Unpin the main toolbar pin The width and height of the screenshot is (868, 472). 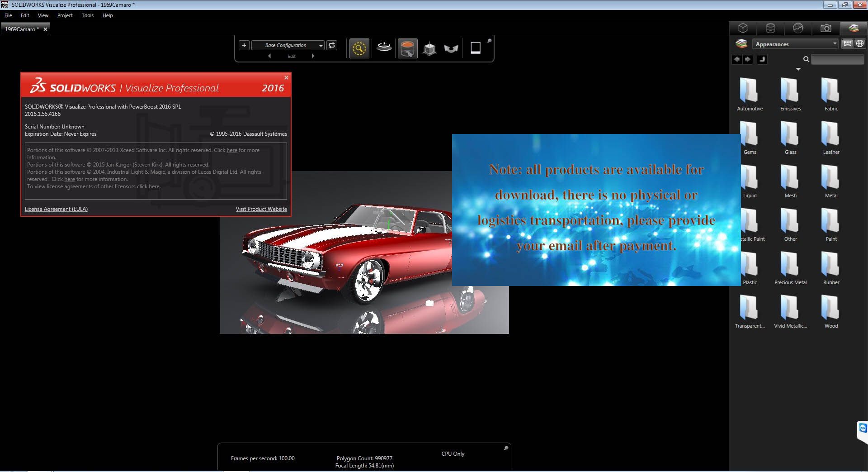click(x=489, y=41)
